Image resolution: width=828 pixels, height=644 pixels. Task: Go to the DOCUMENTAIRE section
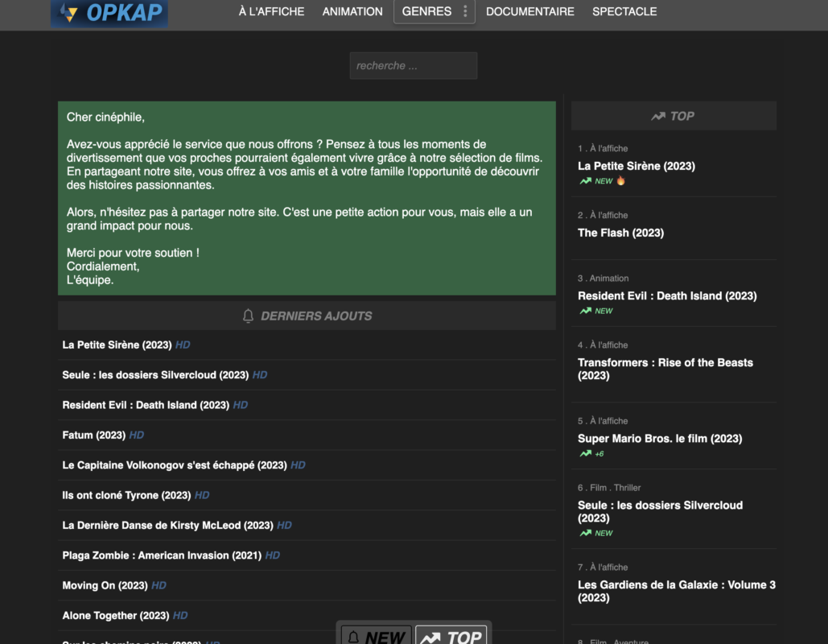click(x=529, y=11)
